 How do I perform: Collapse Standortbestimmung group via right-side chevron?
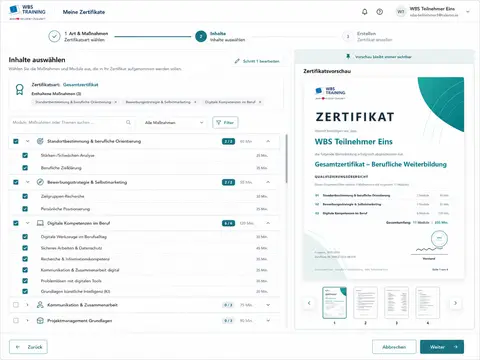(268, 141)
